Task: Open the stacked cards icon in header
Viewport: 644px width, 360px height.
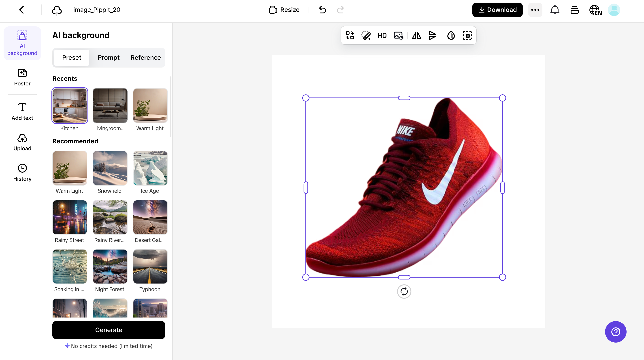Action: point(574,10)
